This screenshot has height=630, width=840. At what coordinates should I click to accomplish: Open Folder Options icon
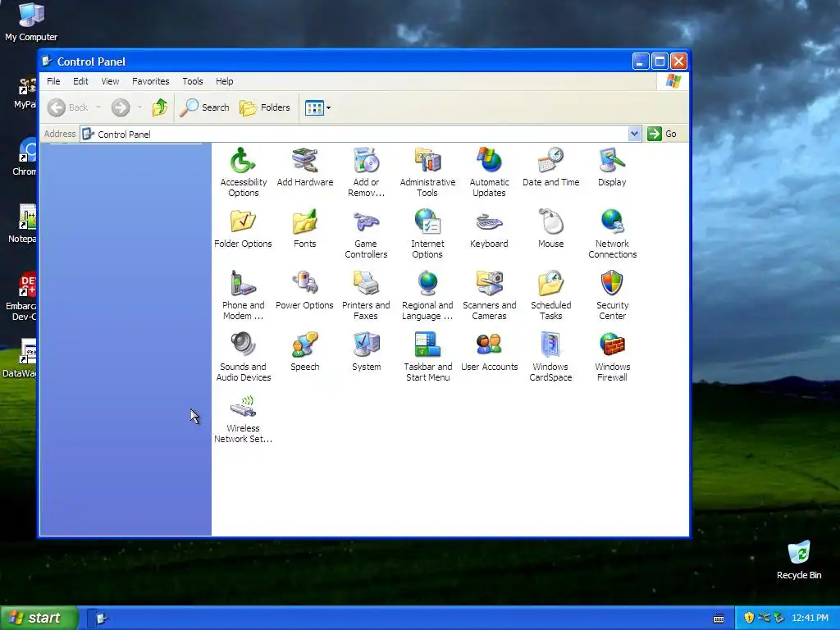click(x=243, y=229)
